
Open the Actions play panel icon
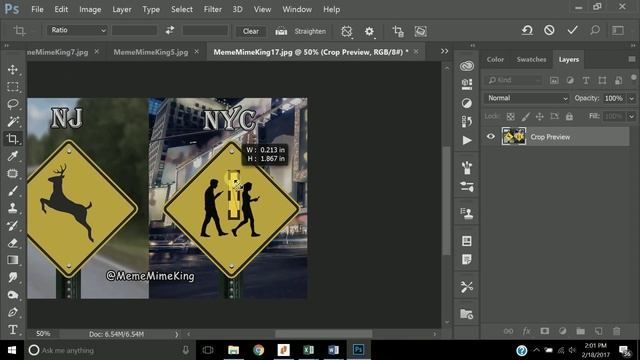coord(467,140)
